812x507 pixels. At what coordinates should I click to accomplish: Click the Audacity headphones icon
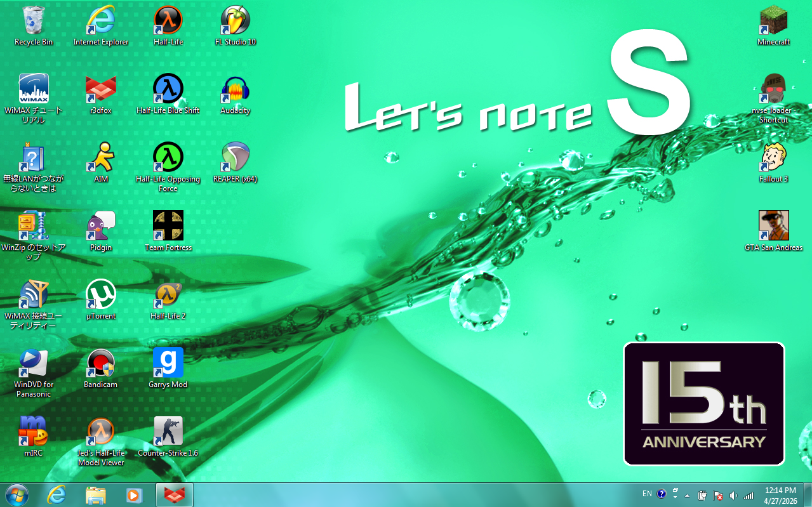click(x=235, y=89)
